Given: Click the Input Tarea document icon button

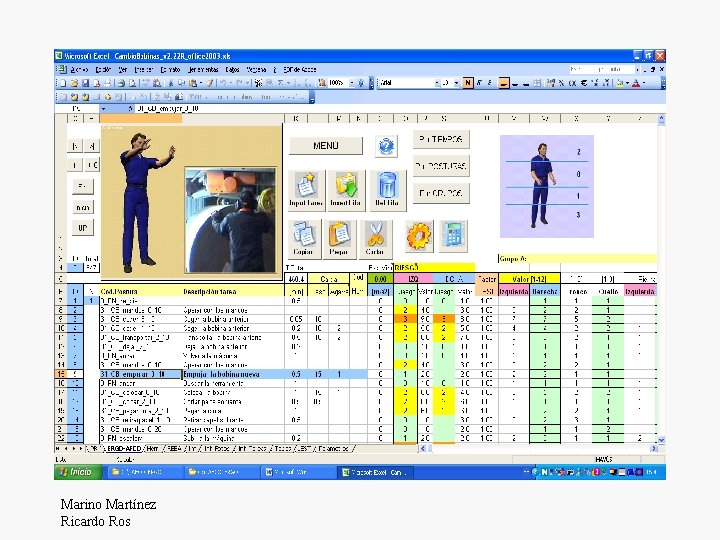Looking at the screenshot, I should [307, 190].
